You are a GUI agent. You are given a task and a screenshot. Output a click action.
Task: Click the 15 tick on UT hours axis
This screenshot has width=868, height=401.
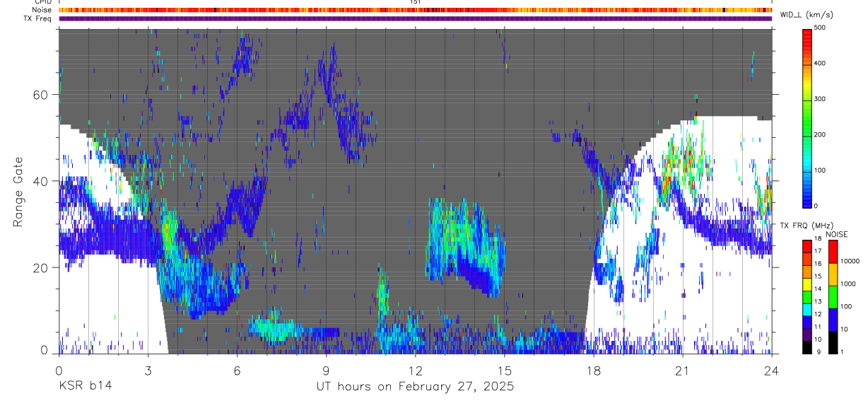[505, 370]
